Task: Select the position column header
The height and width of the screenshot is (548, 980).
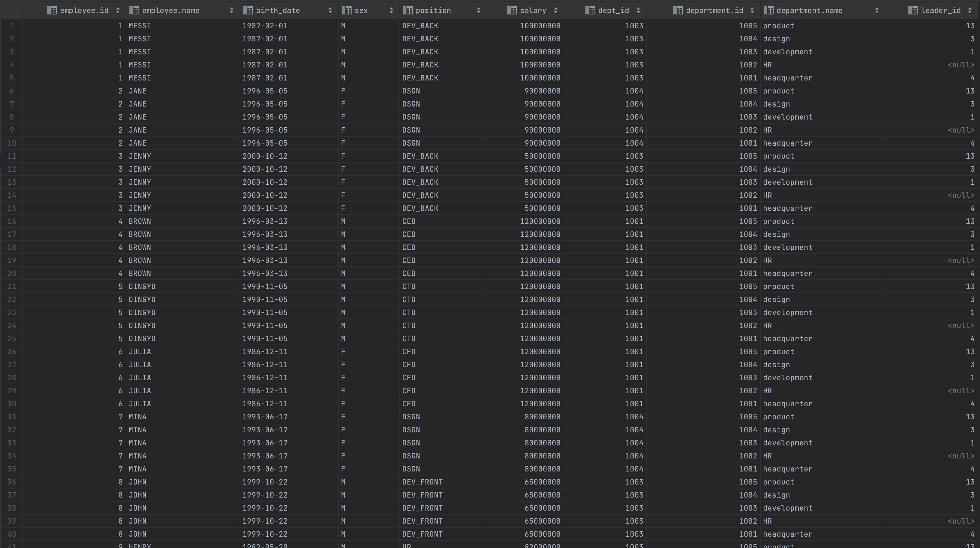Action: coord(433,10)
